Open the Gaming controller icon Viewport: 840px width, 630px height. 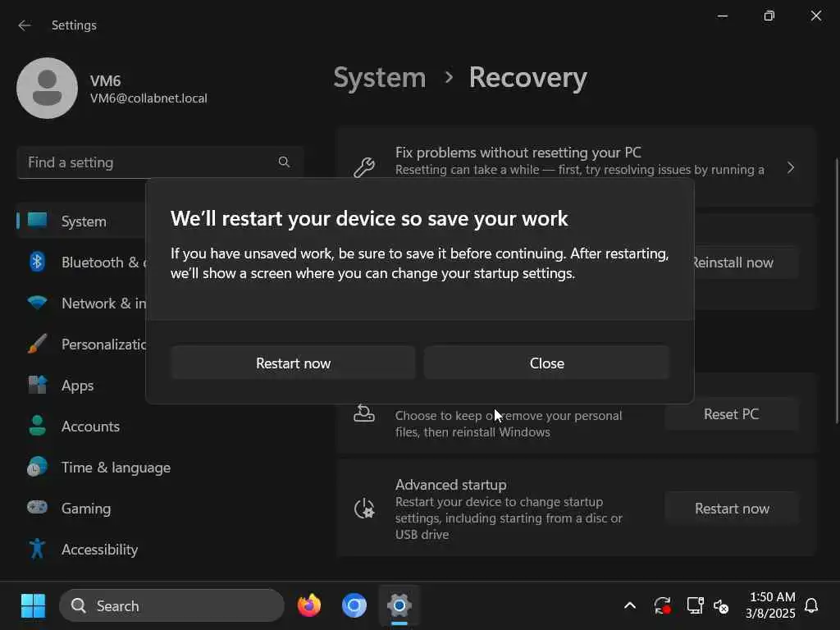[x=38, y=507]
